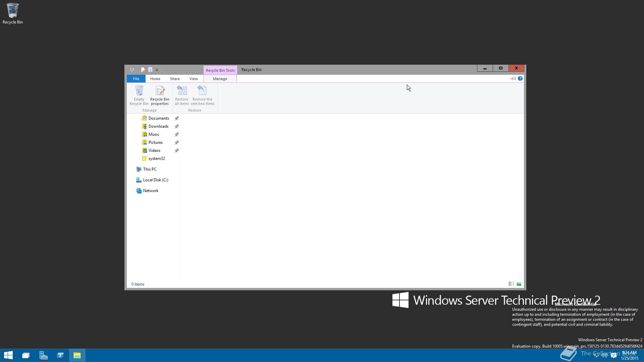Click the Videos folder icon
The image size is (644, 362).
coord(144,150)
